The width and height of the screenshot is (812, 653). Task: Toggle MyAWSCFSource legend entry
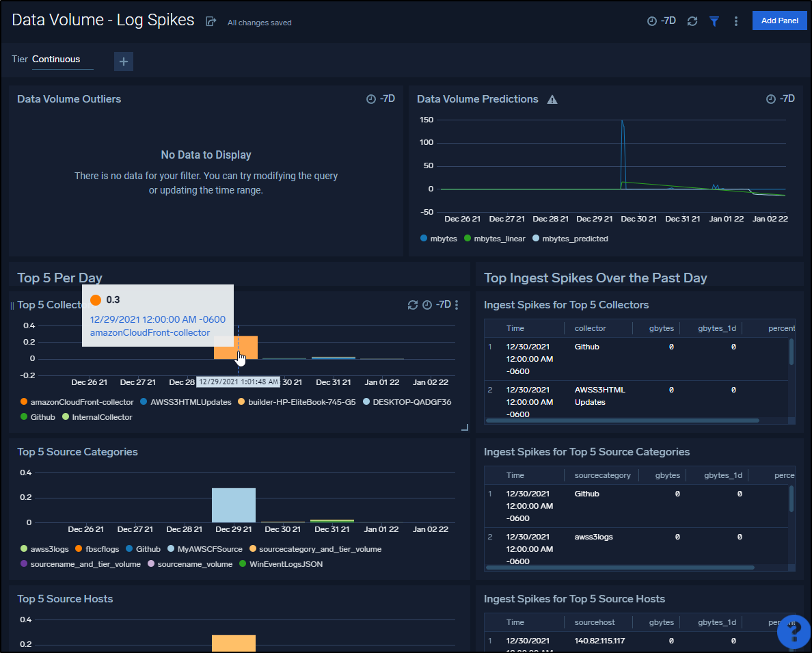204,549
